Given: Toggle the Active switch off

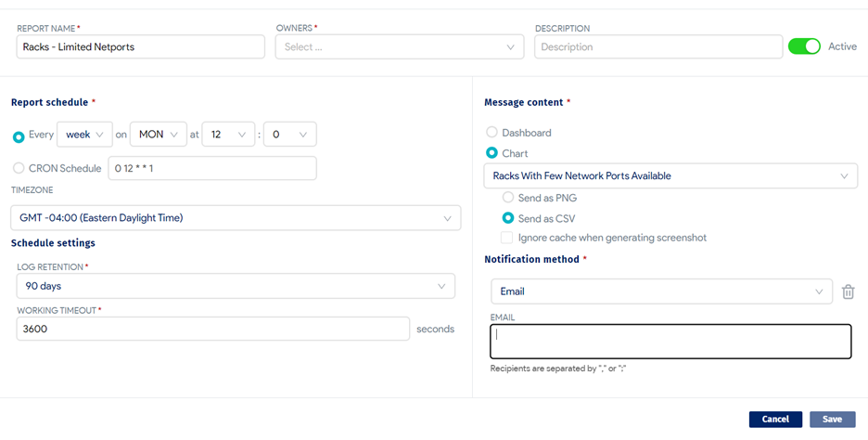Looking at the screenshot, I should (x=804, y=46).
